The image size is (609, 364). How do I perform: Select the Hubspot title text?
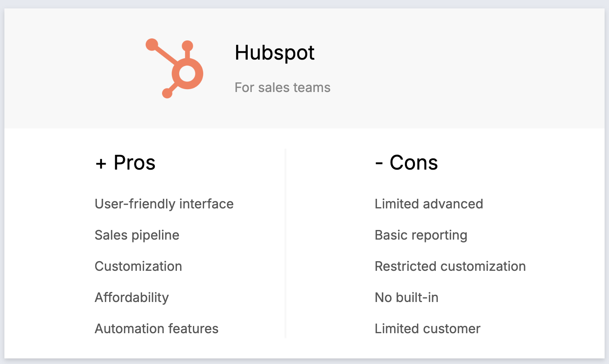pos(274,53)
